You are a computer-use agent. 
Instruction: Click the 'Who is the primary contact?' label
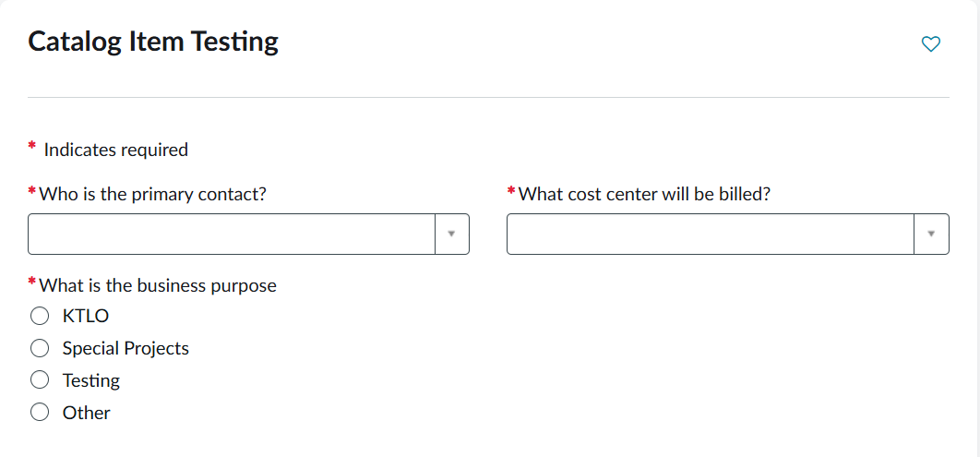(x=153, y=194)
